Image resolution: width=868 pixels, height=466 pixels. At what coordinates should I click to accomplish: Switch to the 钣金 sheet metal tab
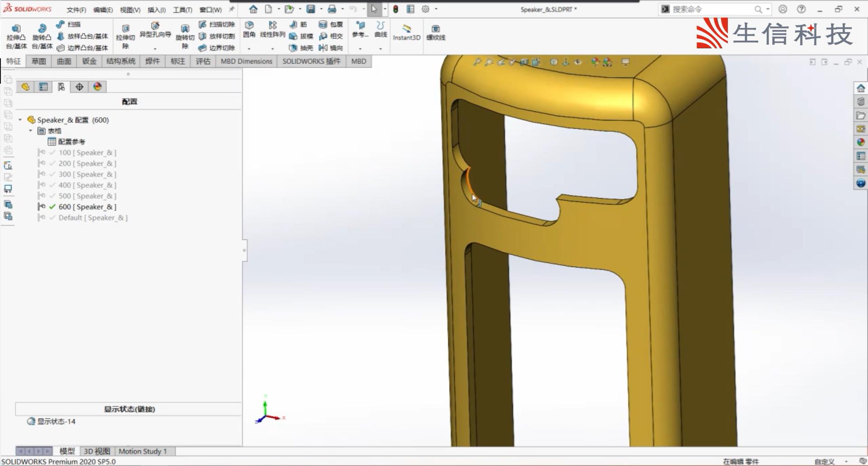point(89,61)
